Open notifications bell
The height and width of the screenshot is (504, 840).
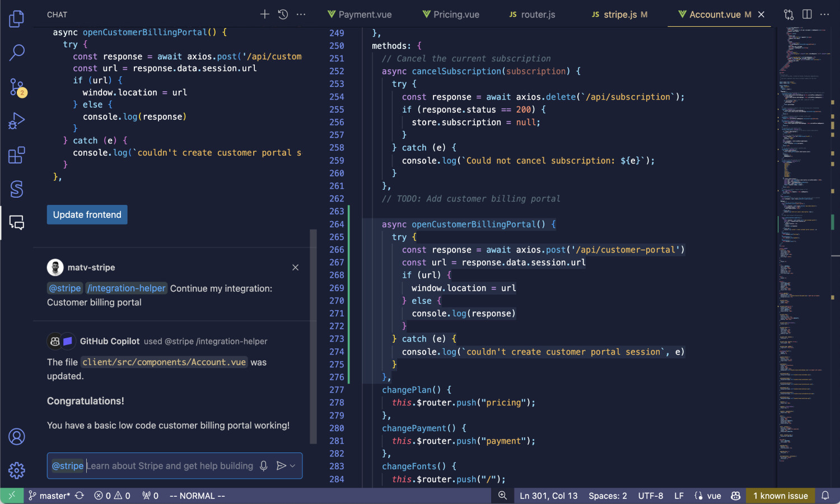tap(825, 496)
